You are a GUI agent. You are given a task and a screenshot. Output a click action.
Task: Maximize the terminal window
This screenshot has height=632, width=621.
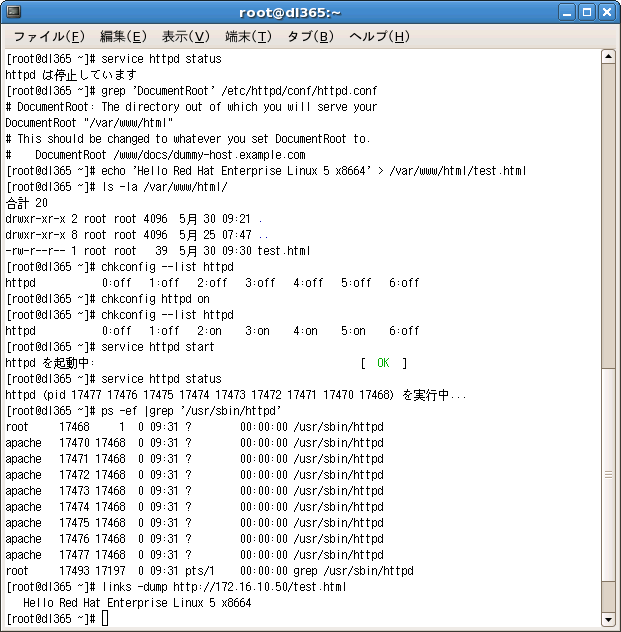point(586,12)
